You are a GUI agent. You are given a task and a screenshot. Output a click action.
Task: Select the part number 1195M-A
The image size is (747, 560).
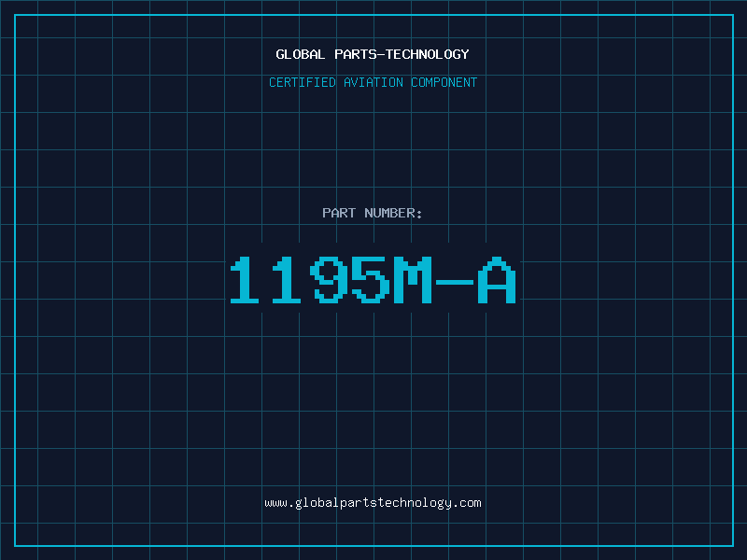pos(373,280)
